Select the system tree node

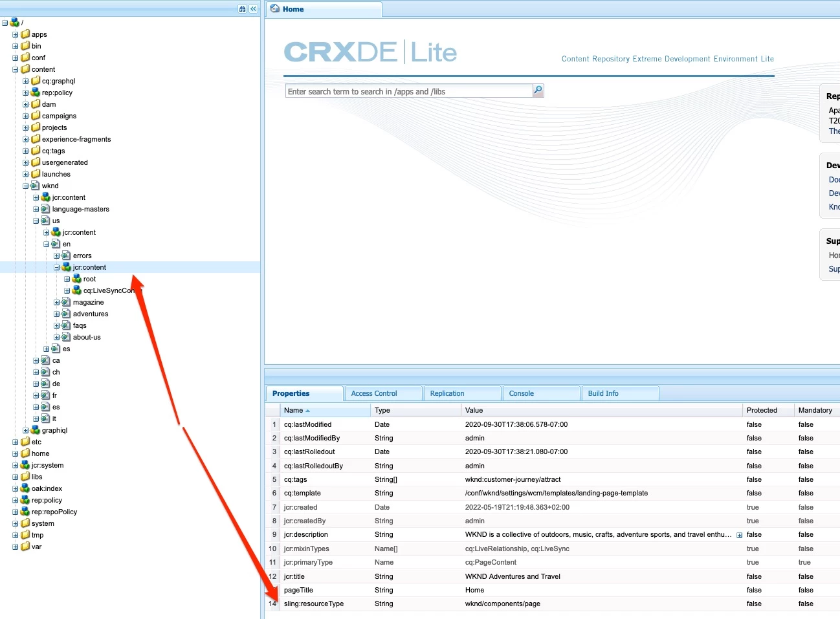(43, 523)
